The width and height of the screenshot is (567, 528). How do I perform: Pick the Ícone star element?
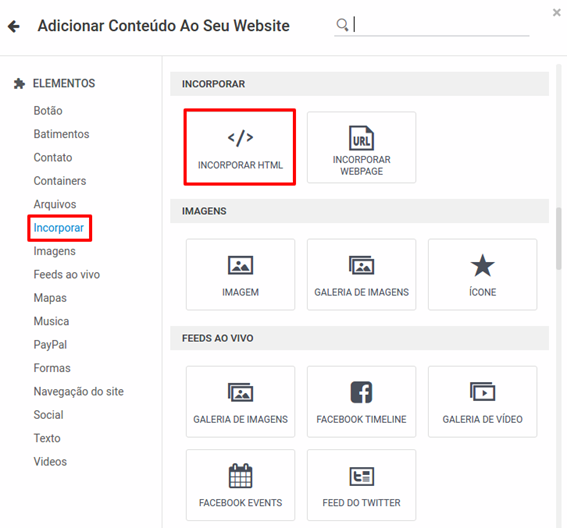coord(482,274)
